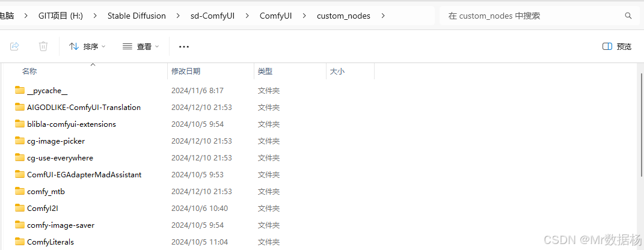Screen dimensions: 644x250
Task: Click the search magnifier icon
Action: pyautogui.click(x=628, y=16)
